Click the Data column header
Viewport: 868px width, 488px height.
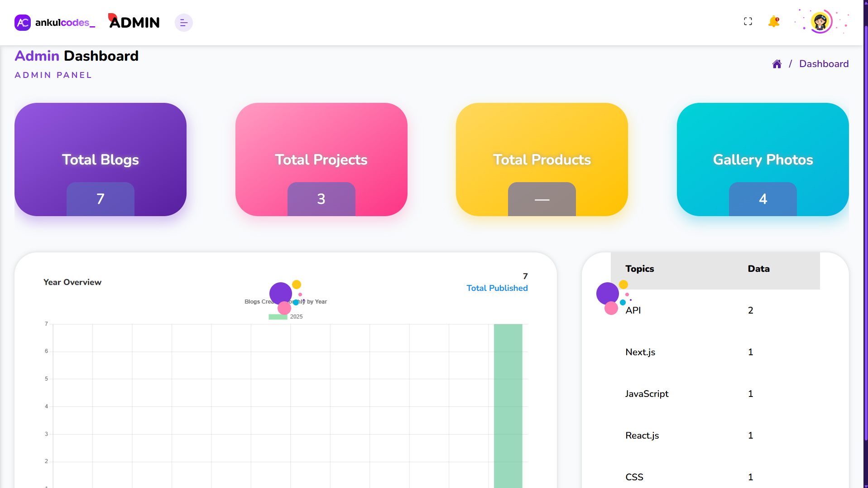[x=759, y=269]
